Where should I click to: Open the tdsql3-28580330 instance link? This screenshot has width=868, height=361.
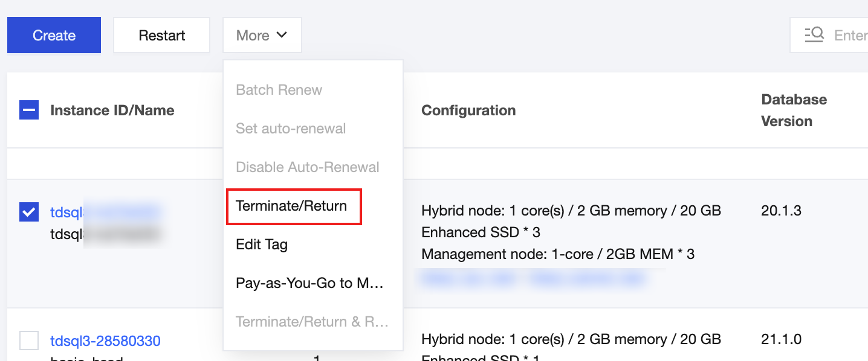coord(105,341)
